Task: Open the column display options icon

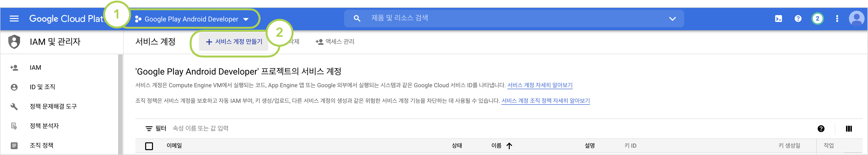Action: click(x=848, y=128)
